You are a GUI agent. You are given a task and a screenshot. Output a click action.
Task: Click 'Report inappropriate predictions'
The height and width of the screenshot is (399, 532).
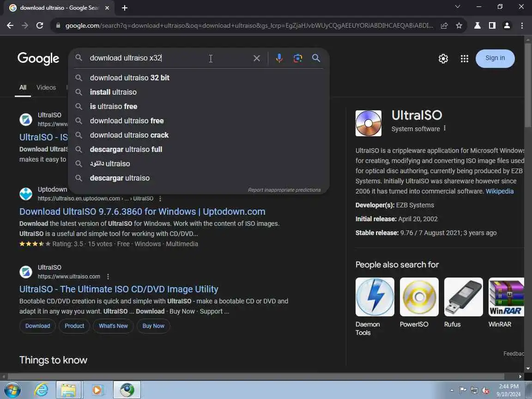click(x=284, y=190)
